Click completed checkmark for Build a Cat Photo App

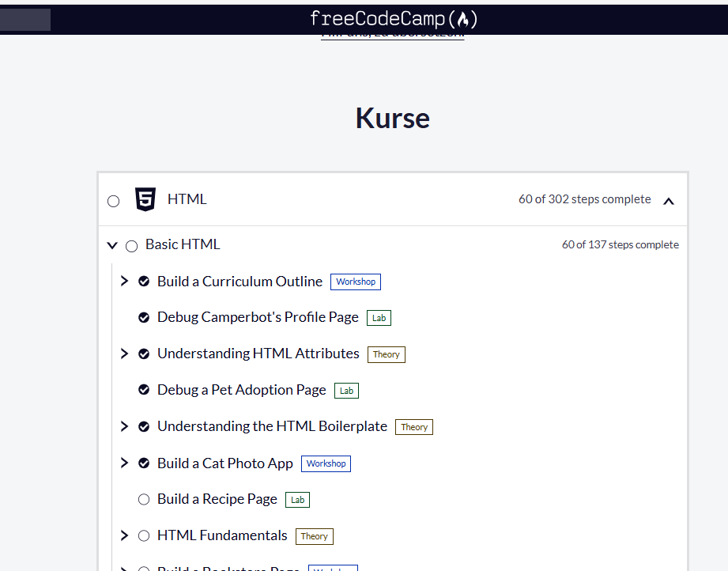[x=144, y=463]
